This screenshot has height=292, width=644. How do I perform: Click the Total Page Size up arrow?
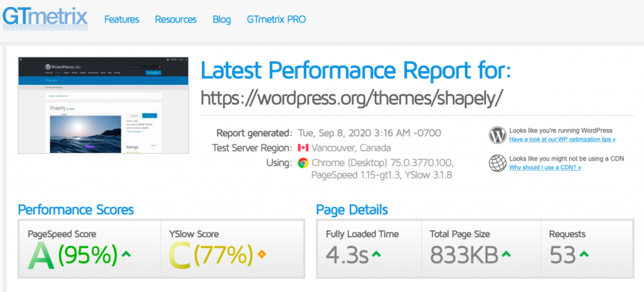[506, 254]
